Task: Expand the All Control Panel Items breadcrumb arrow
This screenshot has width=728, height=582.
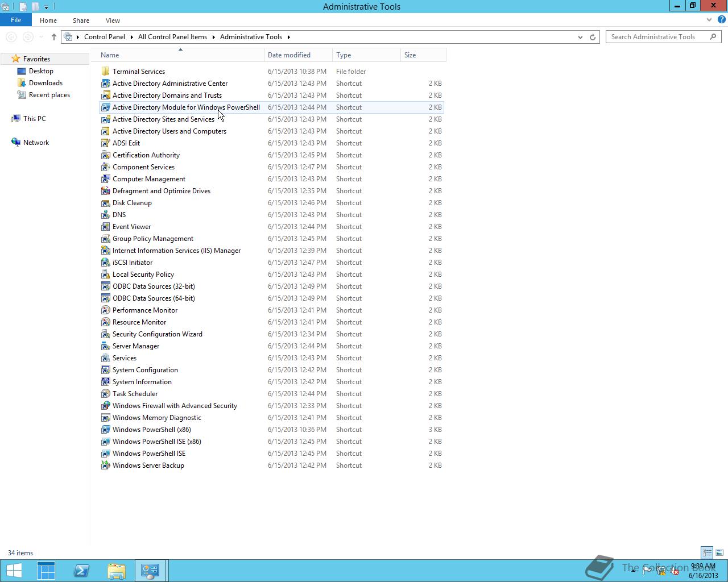Action: coord(214,37)
